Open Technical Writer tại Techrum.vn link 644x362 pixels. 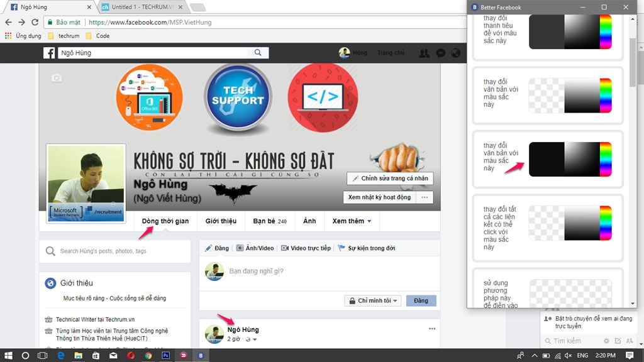[x=96, y=319]
